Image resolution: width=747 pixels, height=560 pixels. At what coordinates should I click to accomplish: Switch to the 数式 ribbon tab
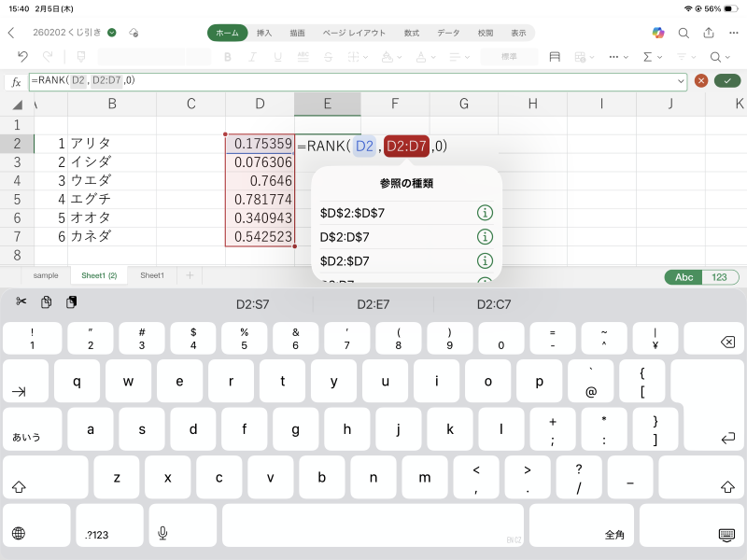coord(411,33)
